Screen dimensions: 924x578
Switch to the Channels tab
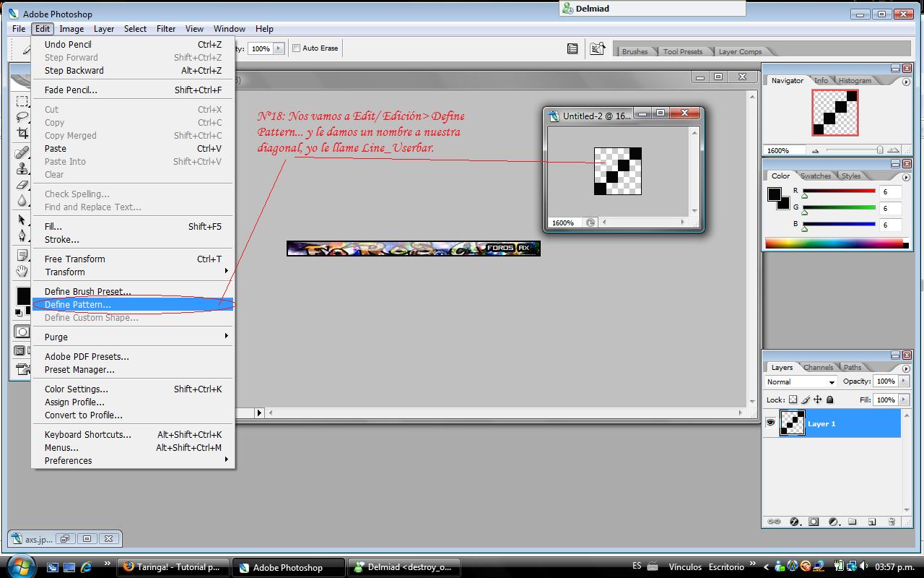818,367
